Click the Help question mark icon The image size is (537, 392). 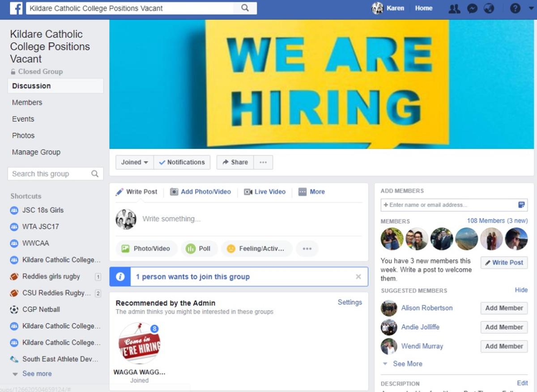coord(515,8)
